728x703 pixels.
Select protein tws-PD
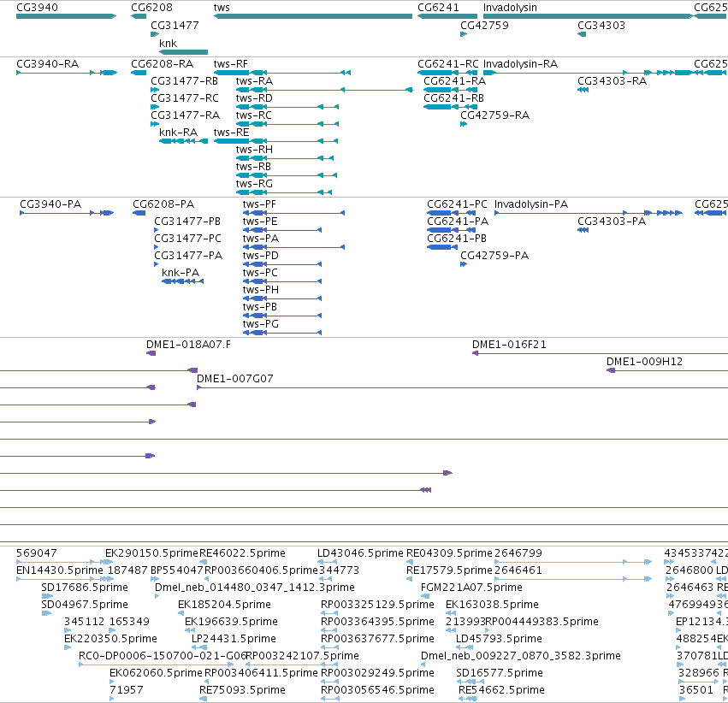coord(282,264)
